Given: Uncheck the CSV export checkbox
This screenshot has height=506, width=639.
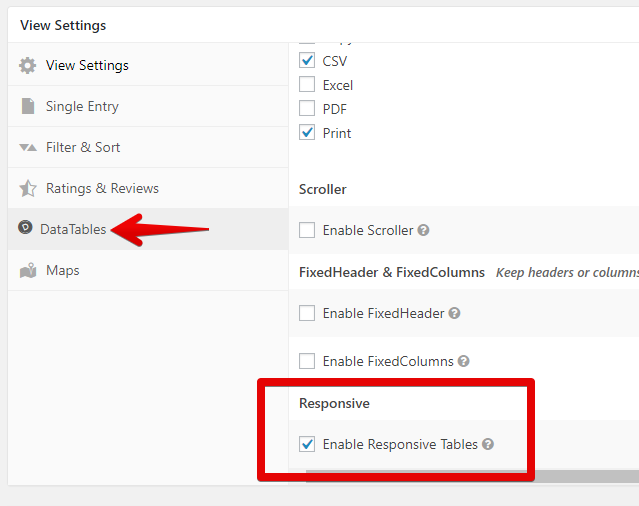Looking at the screenshot, I should point(307,61).
